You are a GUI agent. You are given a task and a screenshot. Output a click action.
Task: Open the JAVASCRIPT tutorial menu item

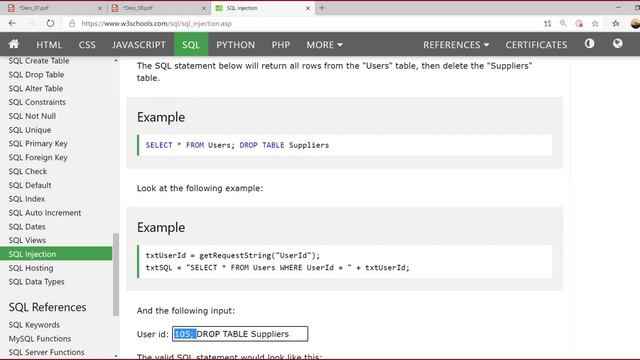click(139, 44)
